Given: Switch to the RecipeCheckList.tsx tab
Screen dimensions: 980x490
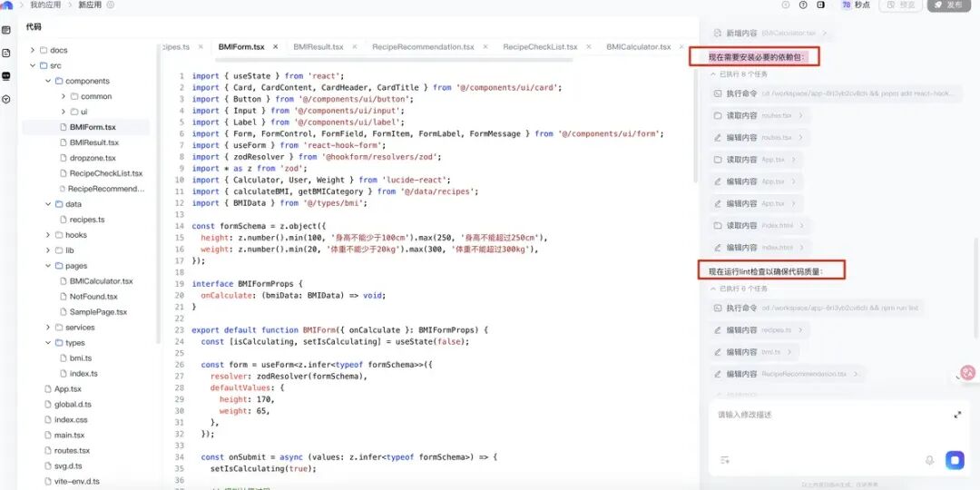Looking at the screenshot, I should 540,47.
